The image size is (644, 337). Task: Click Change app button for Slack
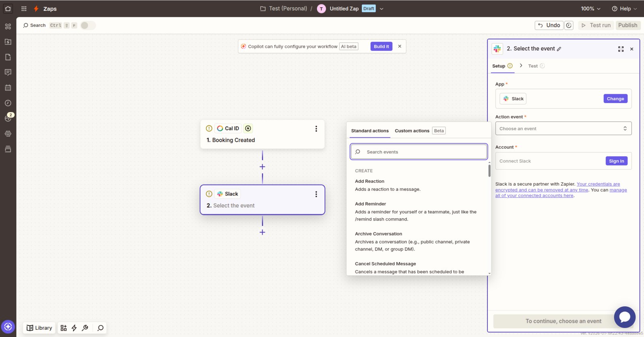[615, 99]
